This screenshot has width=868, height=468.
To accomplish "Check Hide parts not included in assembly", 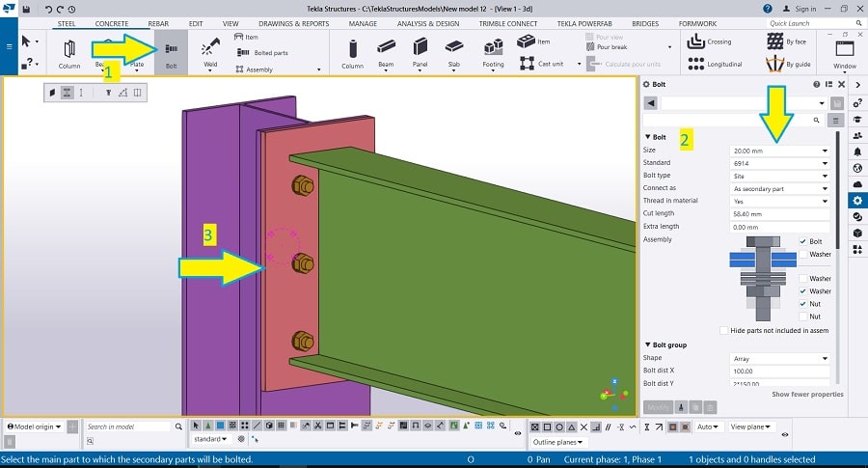I will click(724, 330).
